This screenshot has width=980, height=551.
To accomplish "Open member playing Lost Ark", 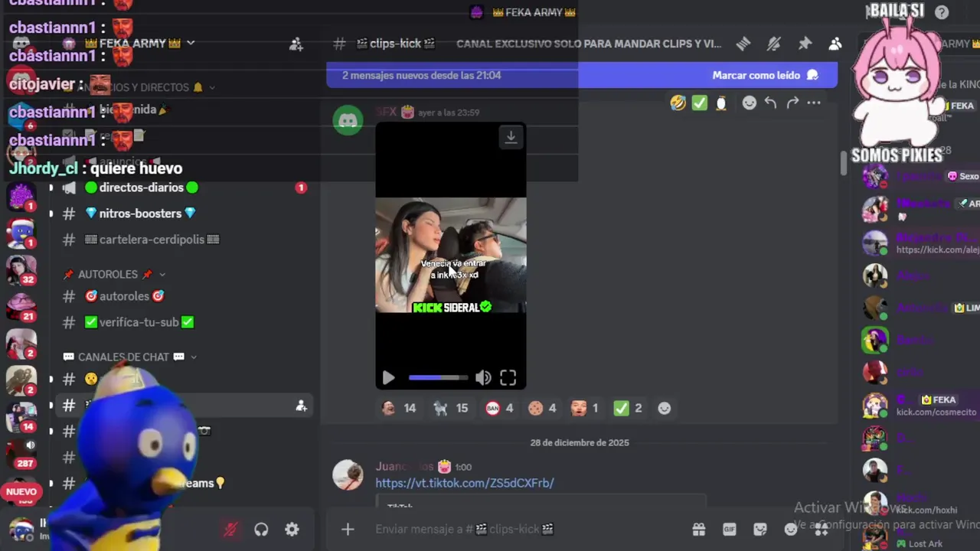I will coord(920,536).
